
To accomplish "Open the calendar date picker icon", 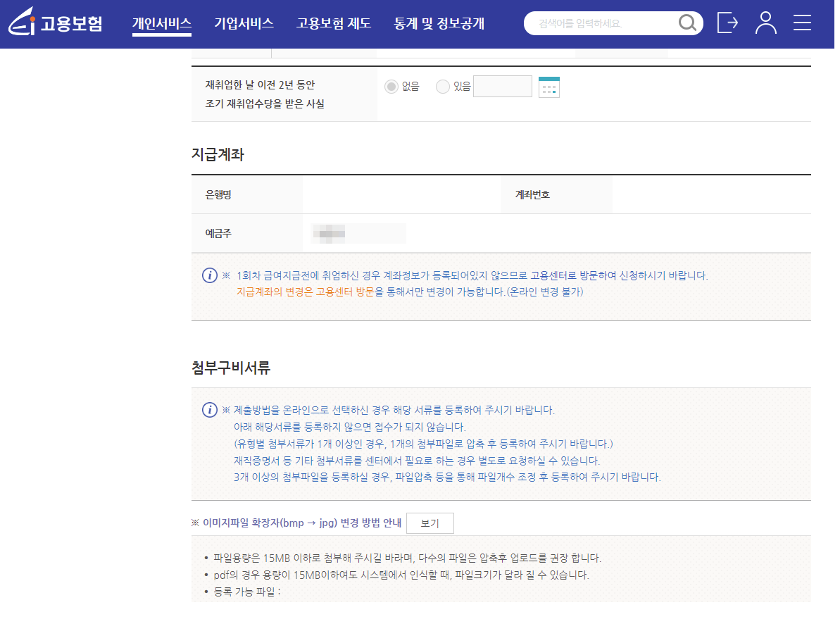I will (x=548, y=87).
